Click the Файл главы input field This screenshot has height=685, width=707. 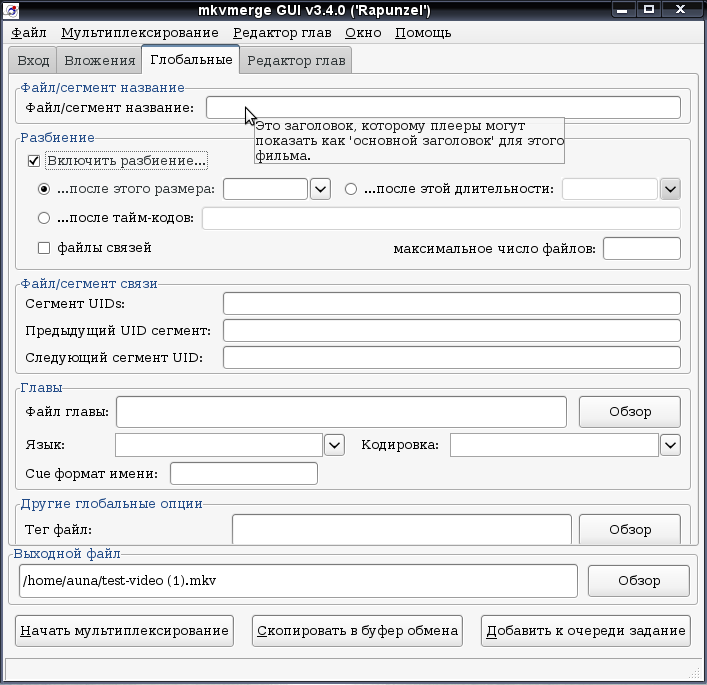click(341, 412)
